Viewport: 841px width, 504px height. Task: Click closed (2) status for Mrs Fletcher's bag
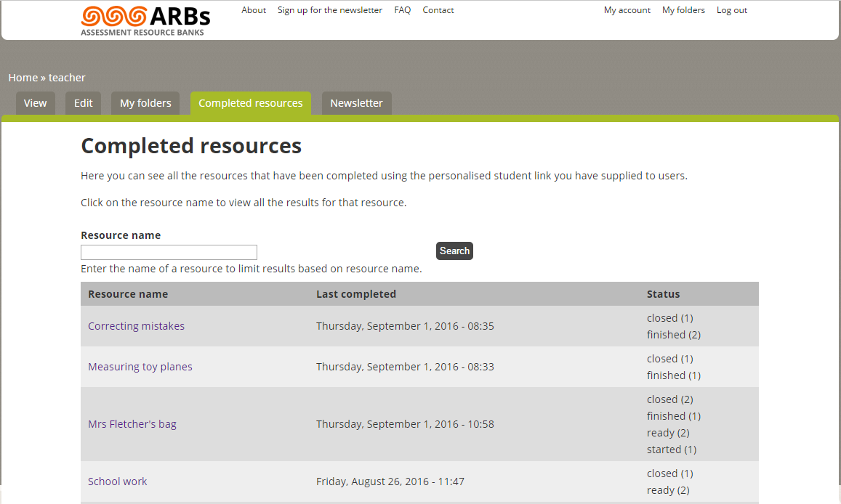click(670, 399)
